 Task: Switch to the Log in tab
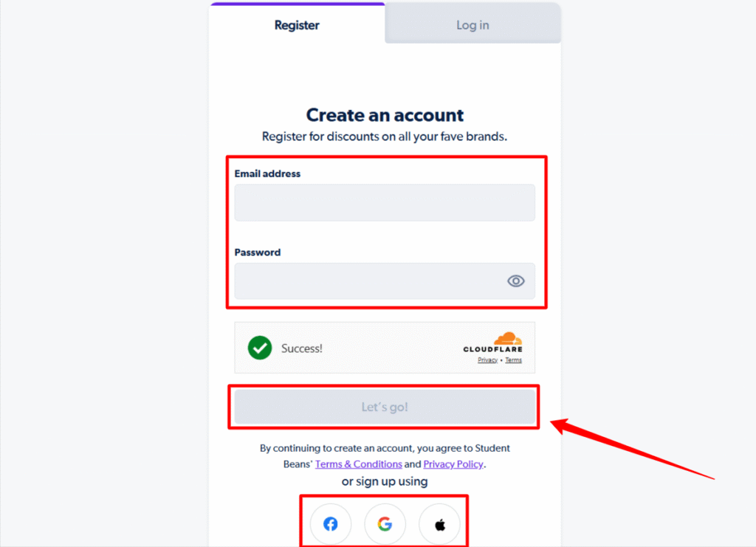pyautogui.click(x=472, y=24)
